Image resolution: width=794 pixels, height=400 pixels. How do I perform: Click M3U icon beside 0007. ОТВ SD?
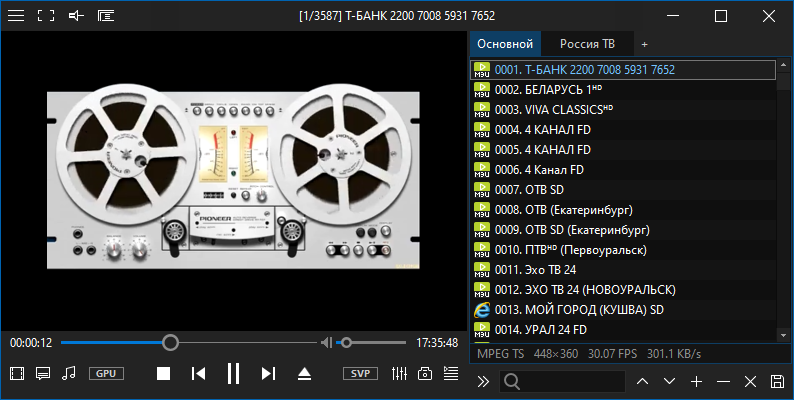pyautogui.click(x=482, y=190)
